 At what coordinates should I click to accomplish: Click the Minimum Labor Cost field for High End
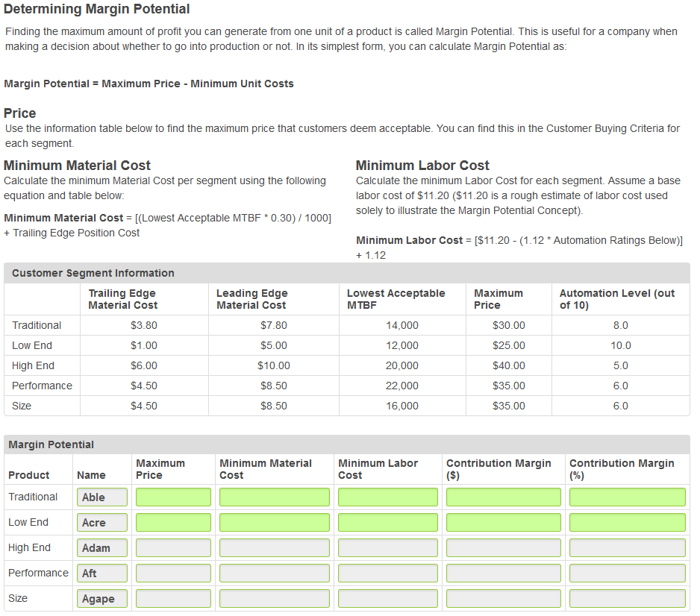click(x=387, y=547)
